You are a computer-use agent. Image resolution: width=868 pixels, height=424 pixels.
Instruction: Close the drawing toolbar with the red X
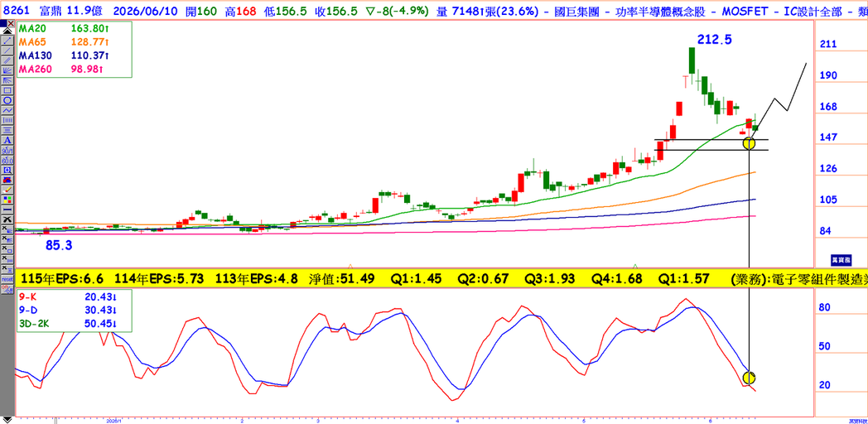tap(12, 22)
